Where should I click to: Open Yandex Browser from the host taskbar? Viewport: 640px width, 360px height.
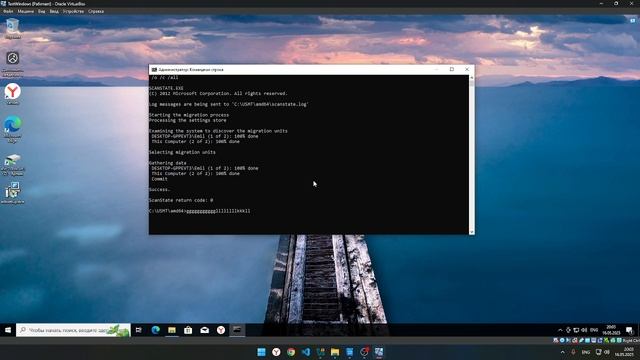[x=276, y=352]
